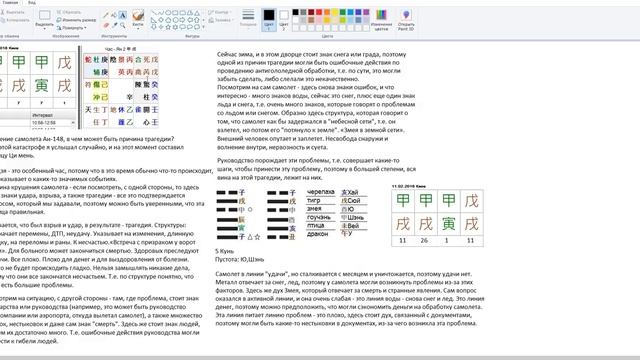
Task: Select the Color picker eyedropper tool
Action: tap(115, 25)
